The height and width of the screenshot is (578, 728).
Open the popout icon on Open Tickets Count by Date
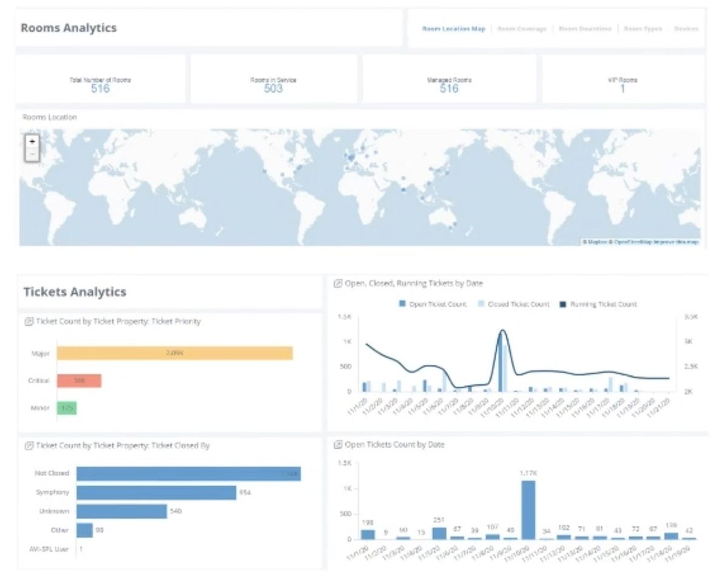[338, 444]
